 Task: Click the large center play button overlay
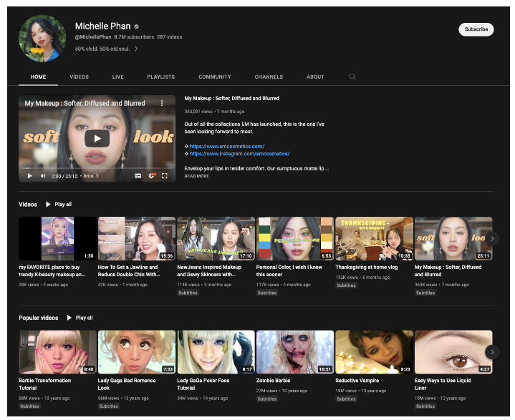click(x=97, y=138)
